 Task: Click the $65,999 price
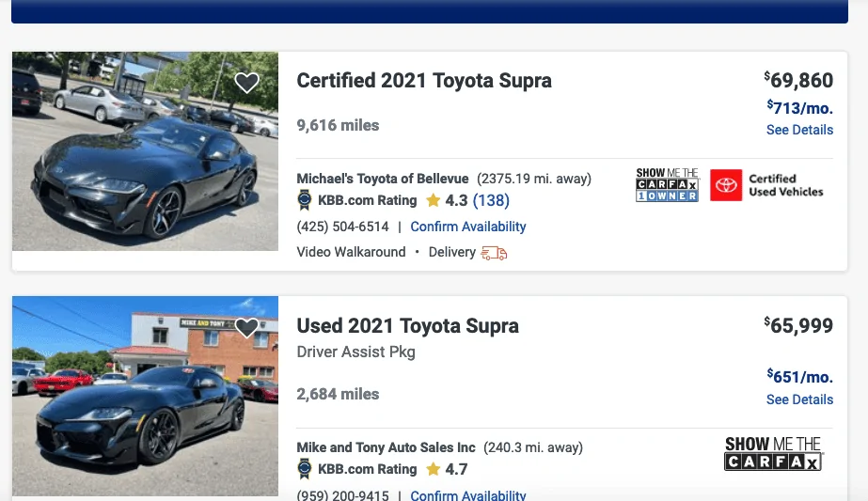(798, 325)
